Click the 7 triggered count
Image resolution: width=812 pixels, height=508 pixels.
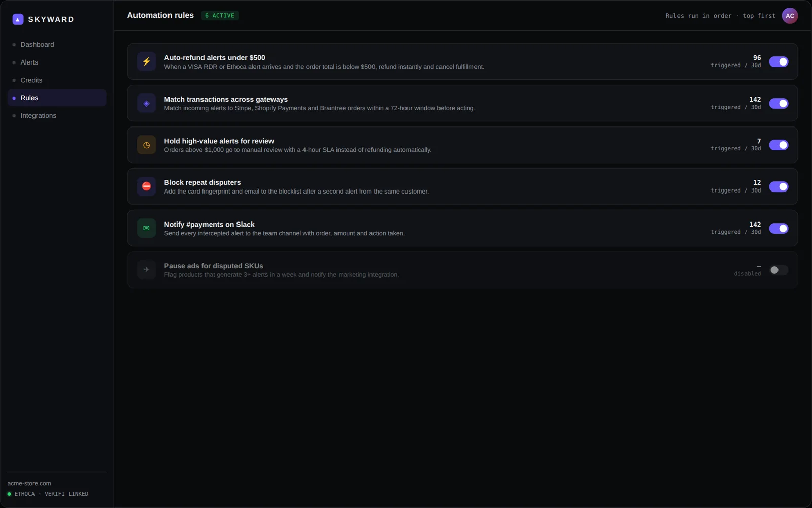click(x=759, y=141)
